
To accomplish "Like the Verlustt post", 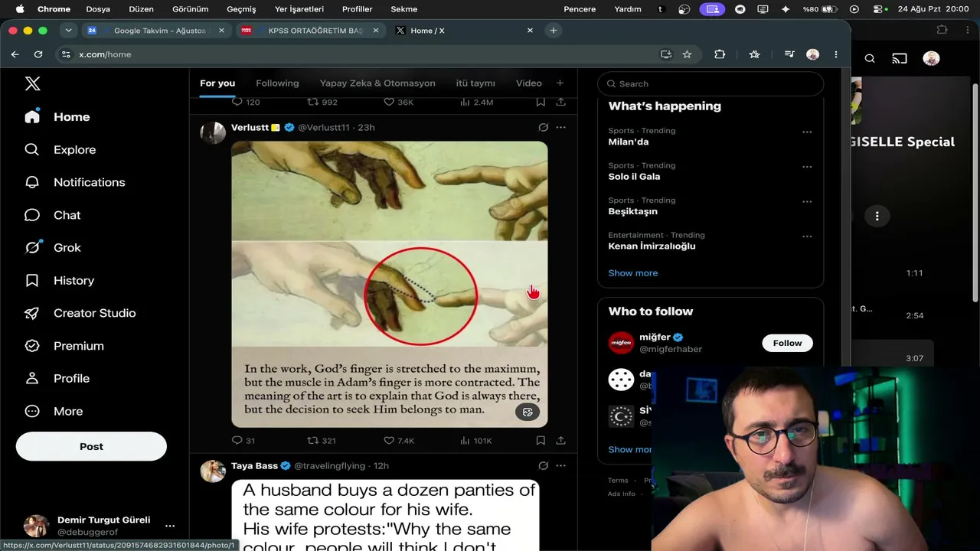I will (399, 441).
